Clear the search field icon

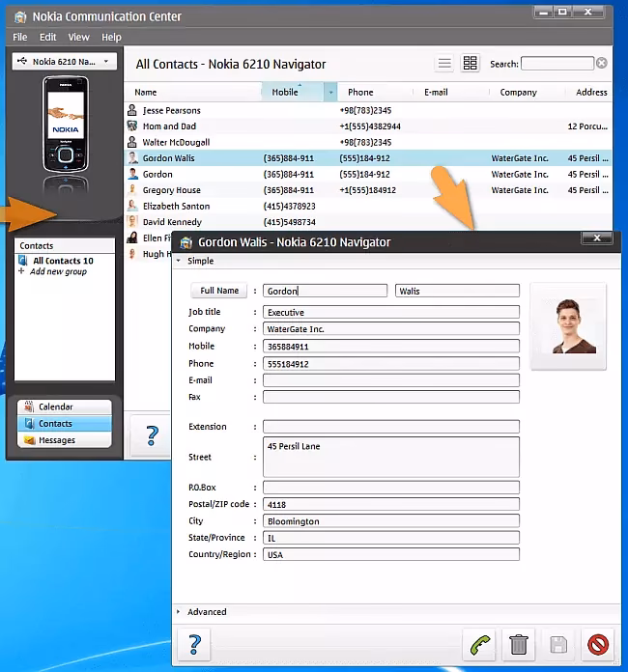coord(602,64)
